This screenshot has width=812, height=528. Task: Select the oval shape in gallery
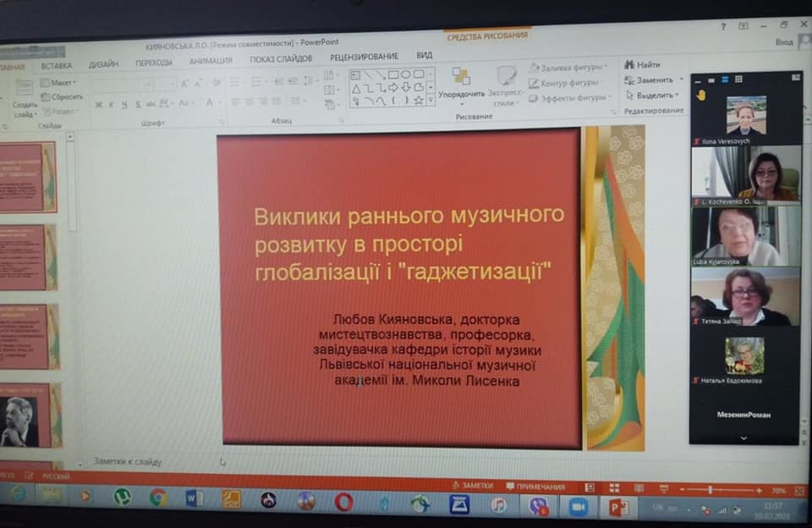(x=406, y=74)
